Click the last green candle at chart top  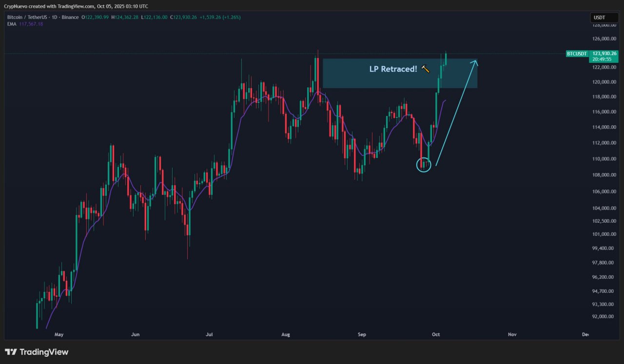[446, 59]
